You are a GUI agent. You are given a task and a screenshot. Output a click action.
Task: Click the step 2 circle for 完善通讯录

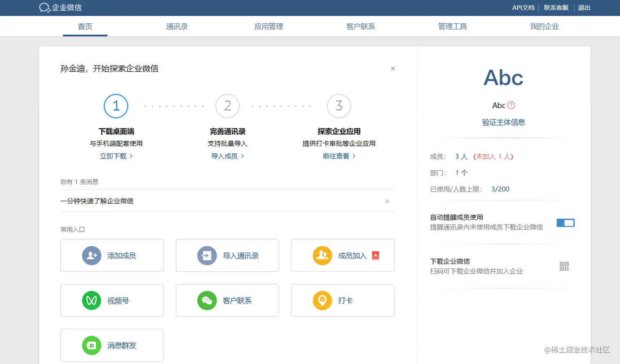[x=228, y=106]
